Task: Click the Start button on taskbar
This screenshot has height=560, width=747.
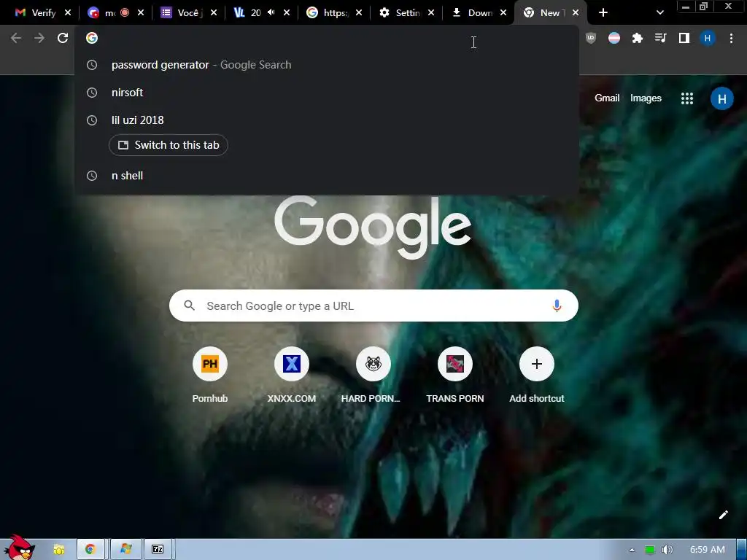Action: pos(18,547)
